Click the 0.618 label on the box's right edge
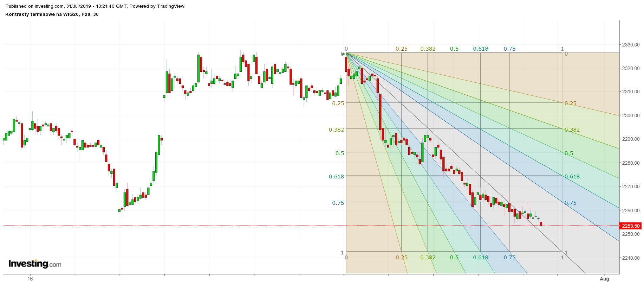Viewport: 644px width, 284px height. point(572,177)
